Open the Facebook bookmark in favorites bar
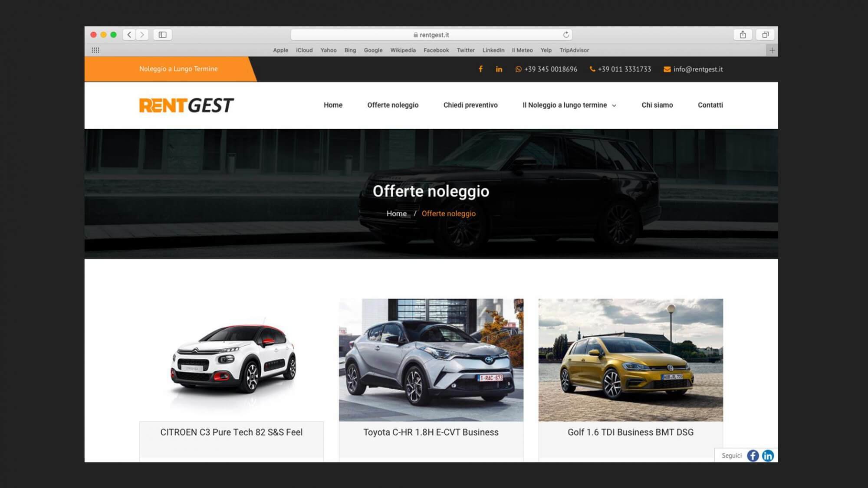Screen dimensions: 868x488 click(x=436, y=50)
